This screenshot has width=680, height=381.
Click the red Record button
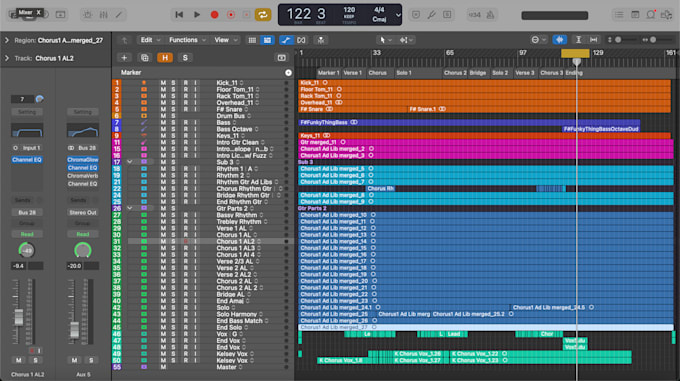(214, 15)
